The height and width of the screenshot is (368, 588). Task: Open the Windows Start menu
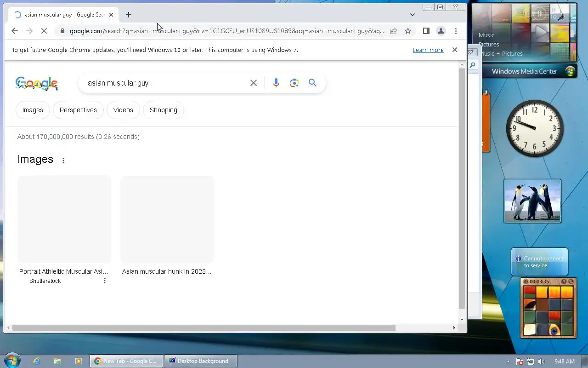pos(12,361)
